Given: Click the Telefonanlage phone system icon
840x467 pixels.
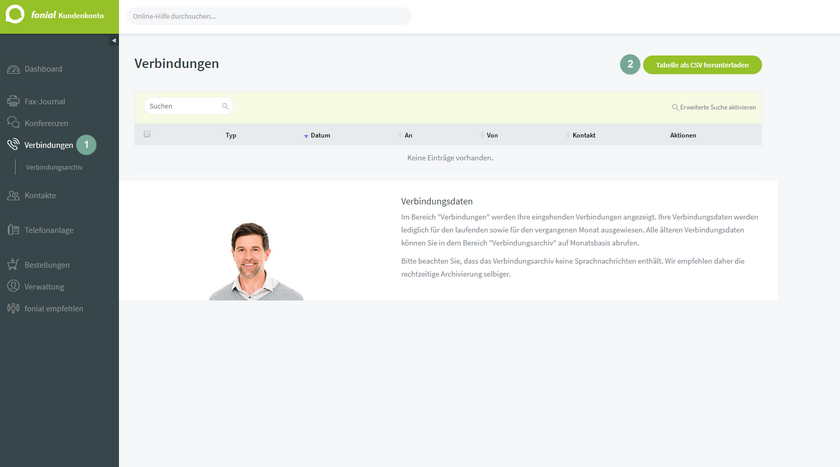Looking at the screenshot, I should click(x=13, y=230).
